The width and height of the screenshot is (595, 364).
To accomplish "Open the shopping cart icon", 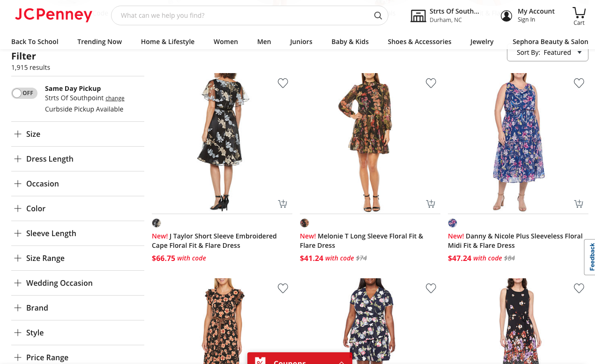I will click(x=579, y=12).
